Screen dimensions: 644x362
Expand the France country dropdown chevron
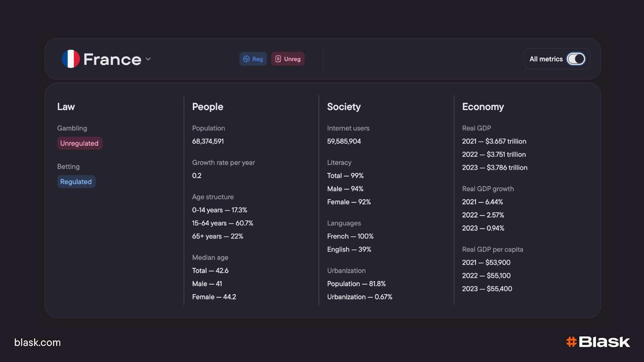click(148, 59)
